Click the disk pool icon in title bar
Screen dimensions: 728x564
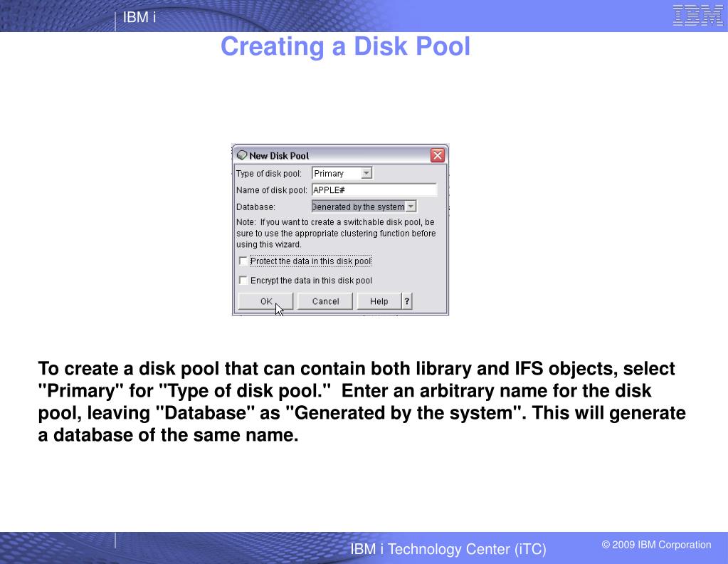coord(242,155)
